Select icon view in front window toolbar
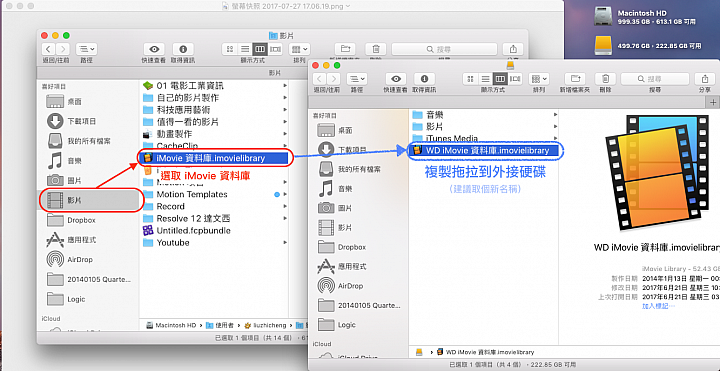The image size is (720, 371). coord(470,79)
